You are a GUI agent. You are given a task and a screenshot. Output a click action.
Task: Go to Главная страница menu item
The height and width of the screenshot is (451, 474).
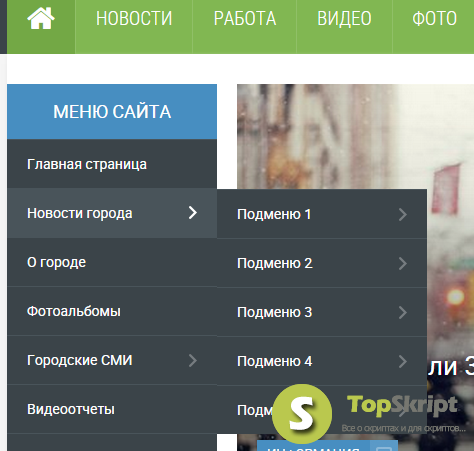tap(112, 164)
